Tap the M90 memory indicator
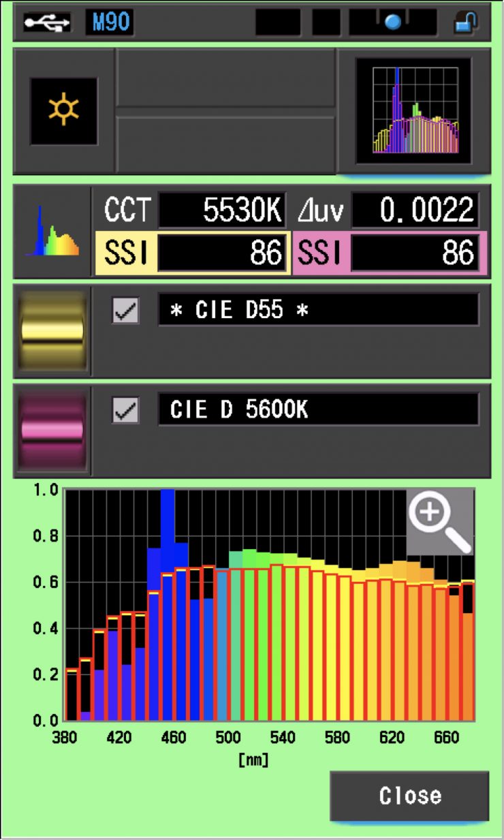 point(109,22)
